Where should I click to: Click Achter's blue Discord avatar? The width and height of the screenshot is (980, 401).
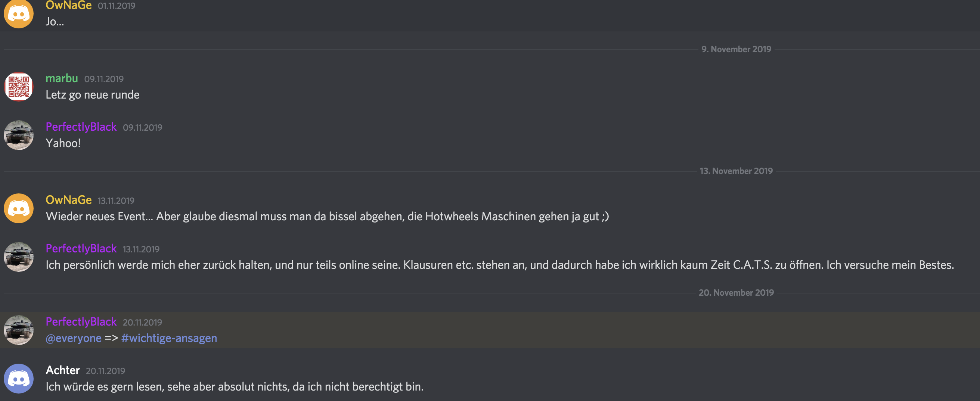click(19, 379)
